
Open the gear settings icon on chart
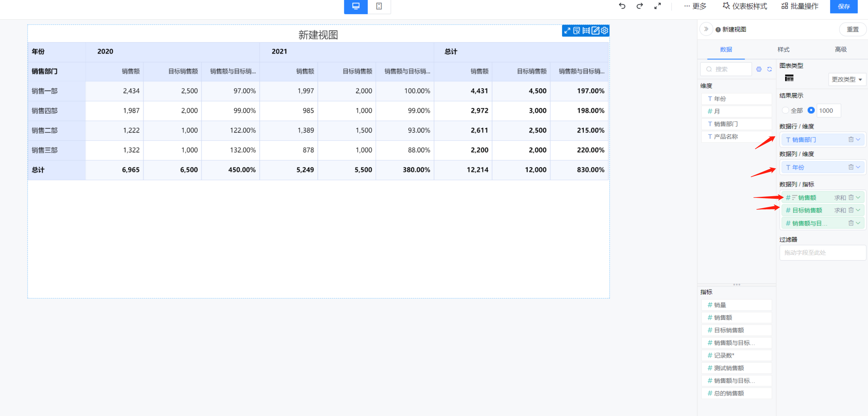(x=604, y=31)
